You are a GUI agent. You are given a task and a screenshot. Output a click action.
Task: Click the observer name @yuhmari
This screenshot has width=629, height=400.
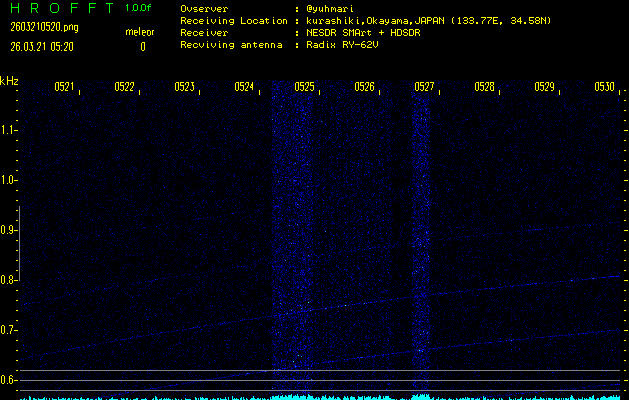(x=330, y=9)
